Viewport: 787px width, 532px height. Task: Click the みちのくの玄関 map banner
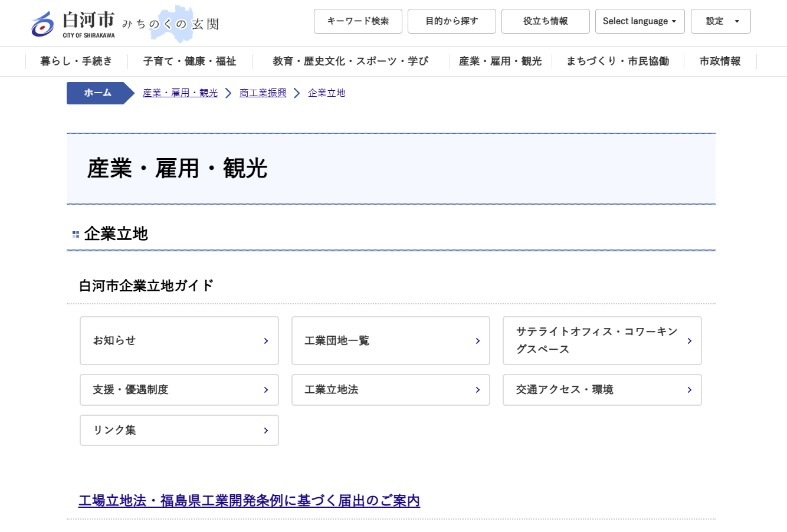(x=171, y=24)
